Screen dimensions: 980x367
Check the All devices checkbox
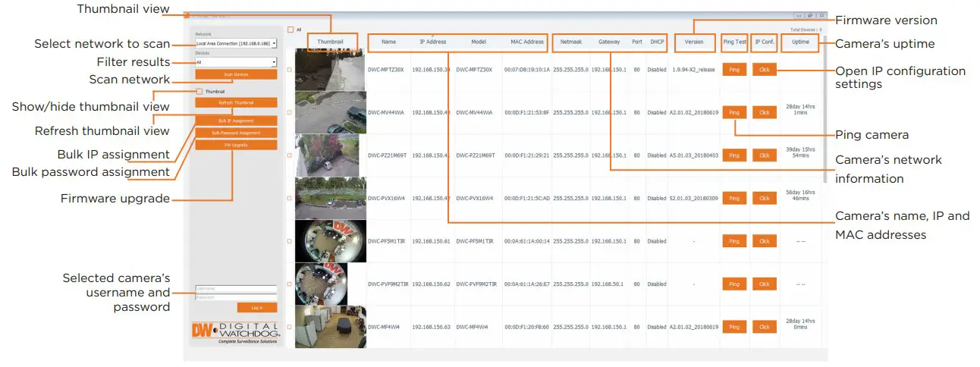pos(290,30)
